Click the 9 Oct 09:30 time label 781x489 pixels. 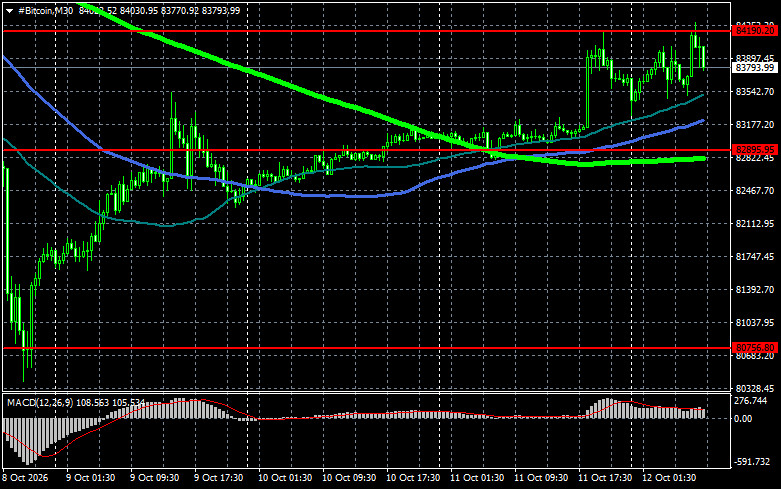[154, 478]
